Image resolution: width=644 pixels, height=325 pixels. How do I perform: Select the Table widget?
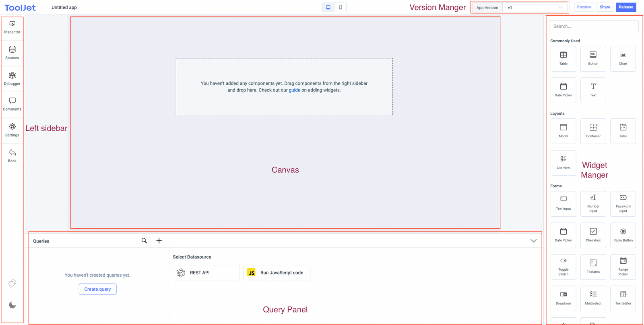point(563,58)
